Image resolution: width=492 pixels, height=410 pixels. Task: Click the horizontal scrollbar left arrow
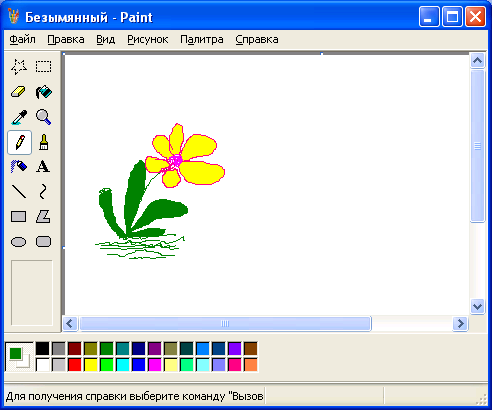tap(70, 323)
